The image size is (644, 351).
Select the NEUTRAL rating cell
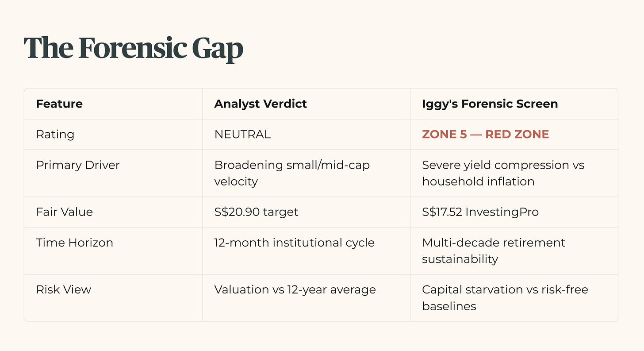point(242,135)
